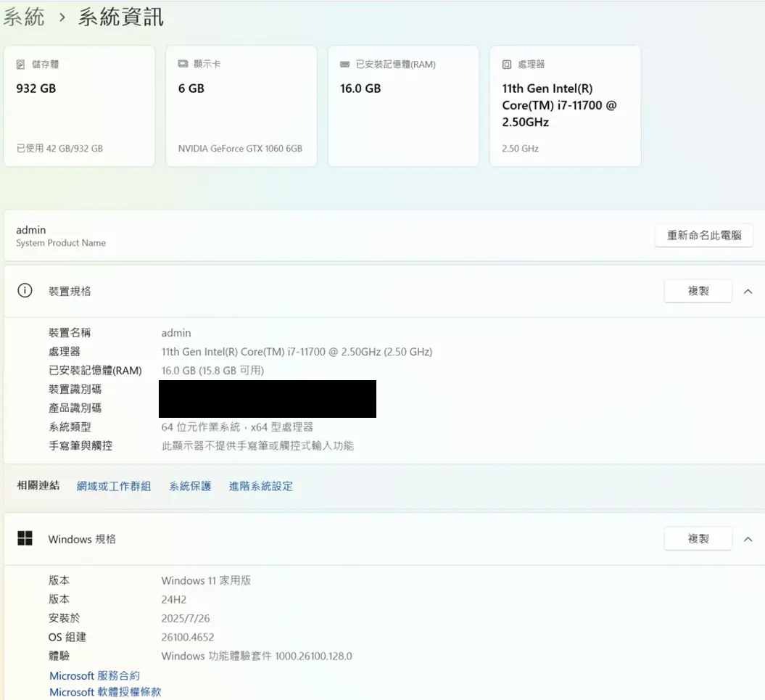
Task: Open the 932 GB storage card
Action: click(80, 106)
